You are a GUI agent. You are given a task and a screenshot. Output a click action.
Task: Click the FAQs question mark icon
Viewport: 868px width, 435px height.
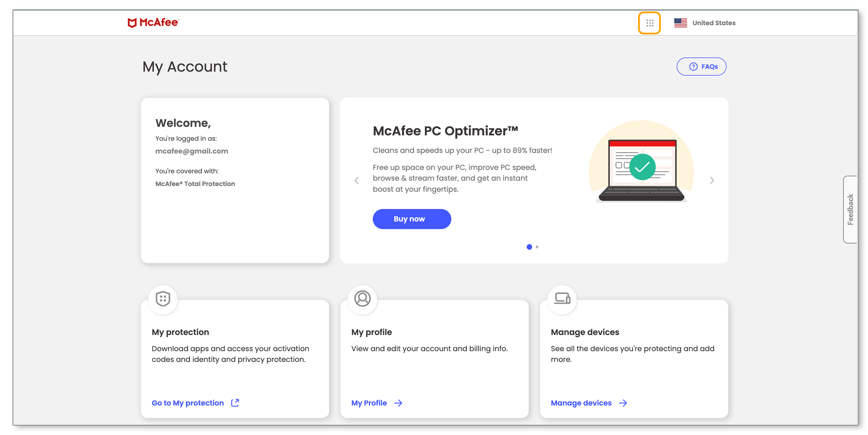coord(693,67)
